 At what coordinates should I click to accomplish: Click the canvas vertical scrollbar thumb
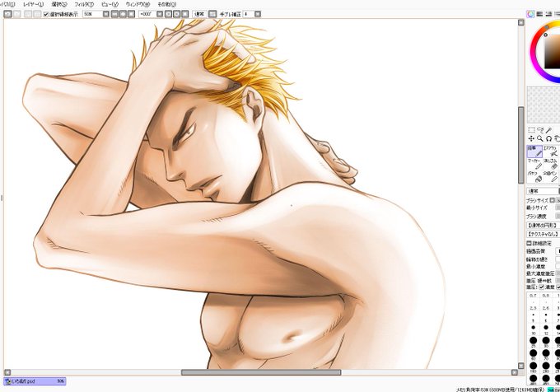pyautogui.click(x=521, y=145)
